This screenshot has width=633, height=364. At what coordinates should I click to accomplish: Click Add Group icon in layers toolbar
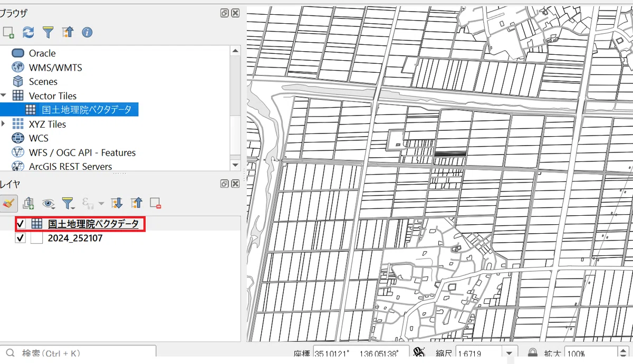coord(28,203)
